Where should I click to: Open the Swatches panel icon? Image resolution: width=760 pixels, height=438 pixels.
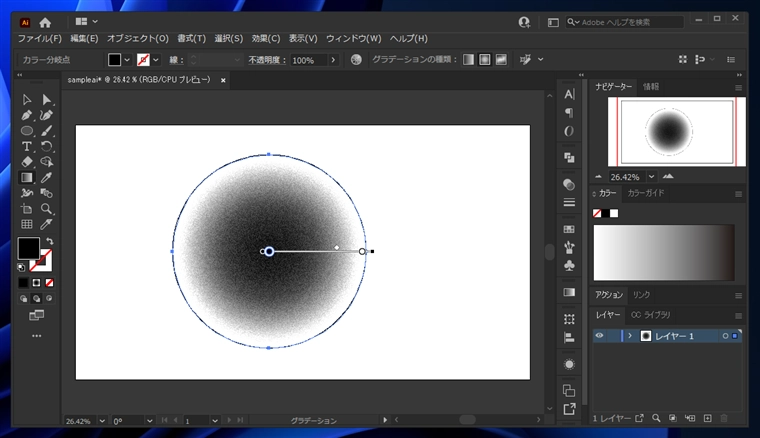[x=569, y=229]
